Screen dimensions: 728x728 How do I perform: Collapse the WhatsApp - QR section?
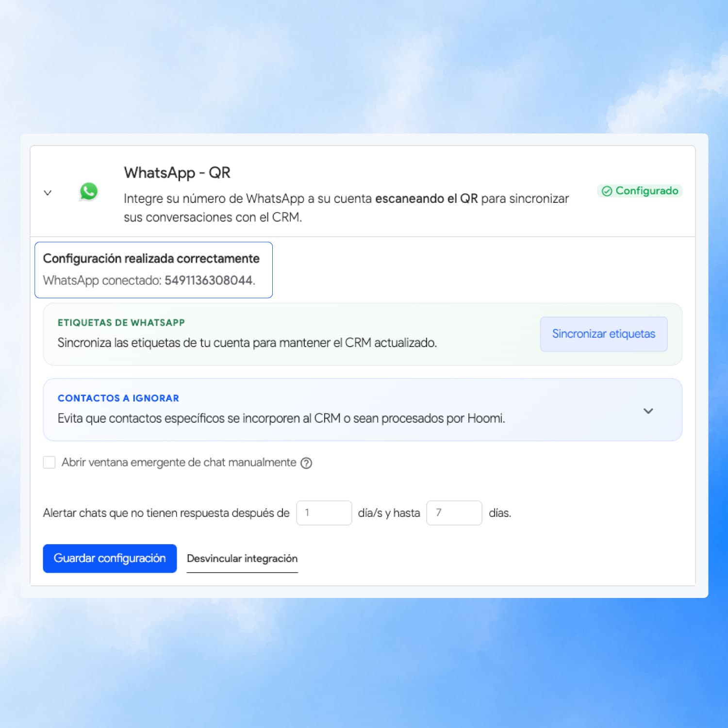(48, 193)
